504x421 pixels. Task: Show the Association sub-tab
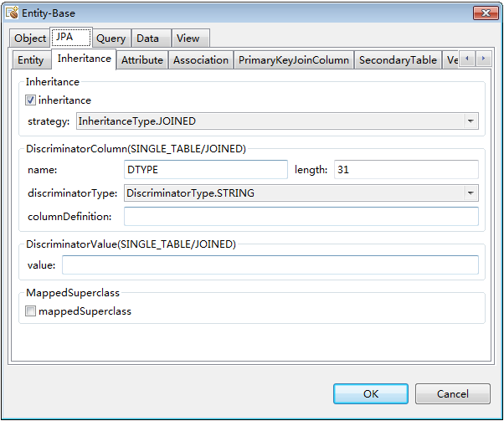(x=201, y=60)
